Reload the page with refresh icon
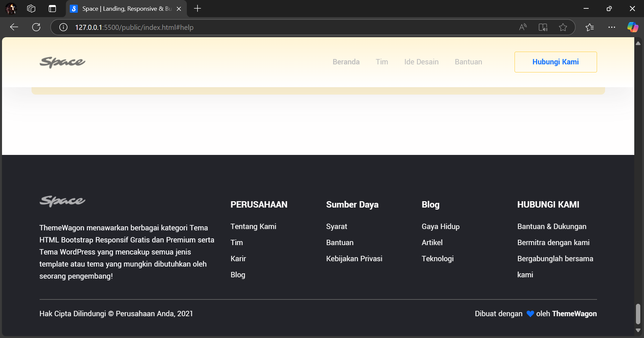 click(x=36, y=27)
